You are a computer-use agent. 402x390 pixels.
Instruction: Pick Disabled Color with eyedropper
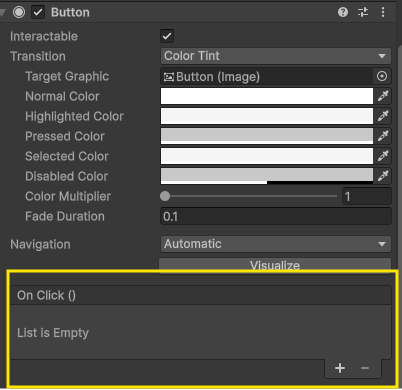pos(383,176)
